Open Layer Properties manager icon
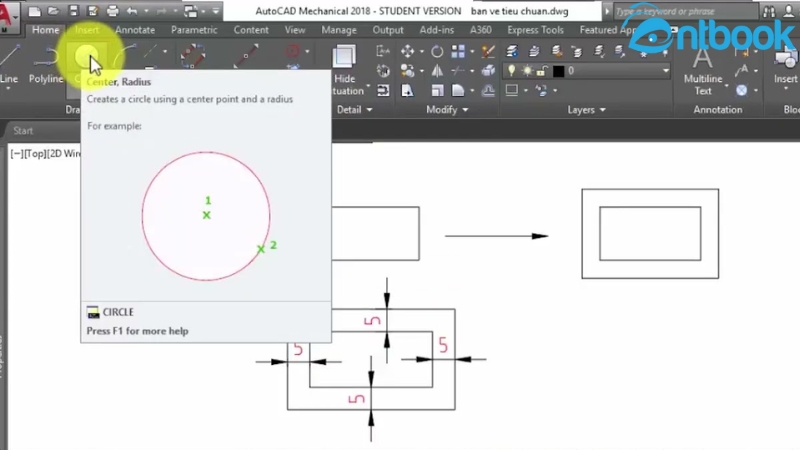This screenshot has height=450, width=800. click(512, 51)
